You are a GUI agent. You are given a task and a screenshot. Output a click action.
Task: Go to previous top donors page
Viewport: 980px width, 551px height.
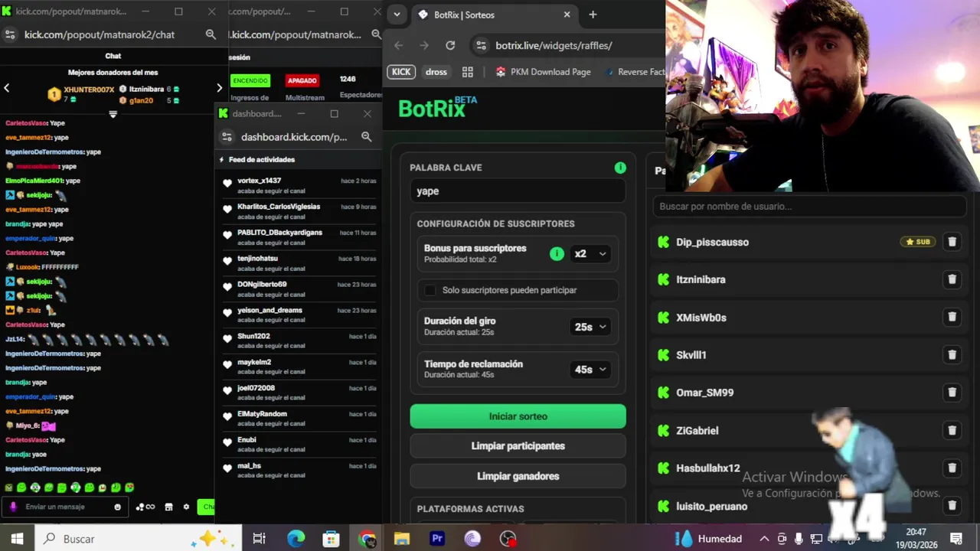pos(7,88)
